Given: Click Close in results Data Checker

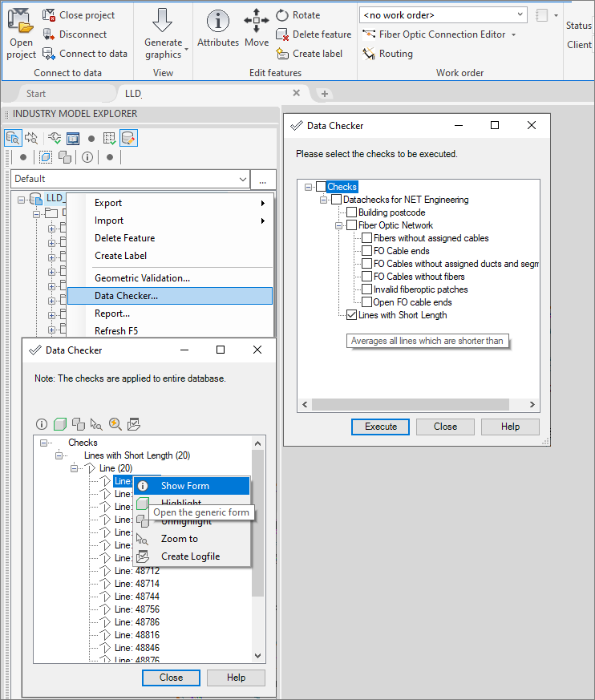Looking at the screenshot, I should pos(171,678).
